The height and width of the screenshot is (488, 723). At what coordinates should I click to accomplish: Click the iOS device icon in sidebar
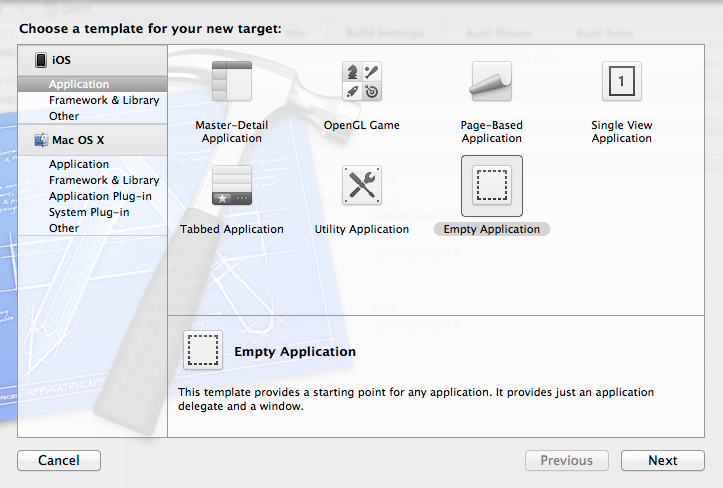point(41,60)
